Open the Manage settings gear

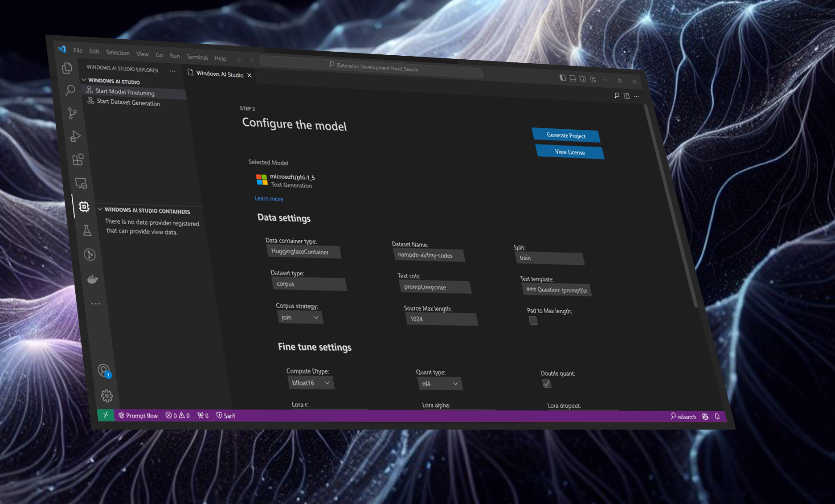coord(106,396)
